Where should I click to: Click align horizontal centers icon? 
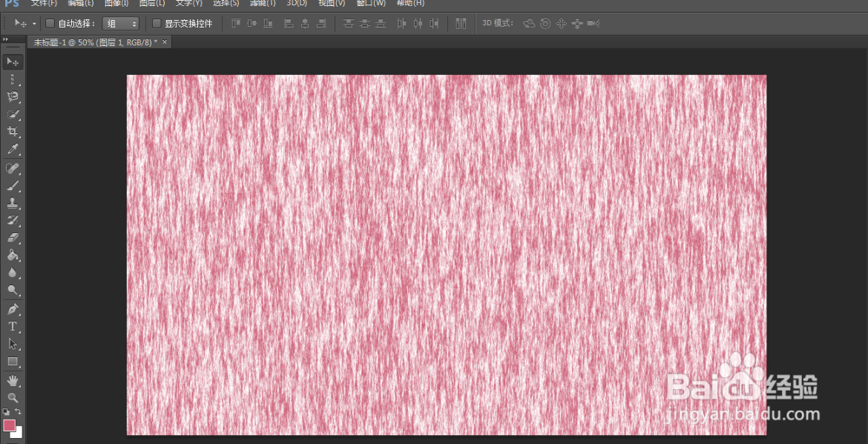click(305, 23)
